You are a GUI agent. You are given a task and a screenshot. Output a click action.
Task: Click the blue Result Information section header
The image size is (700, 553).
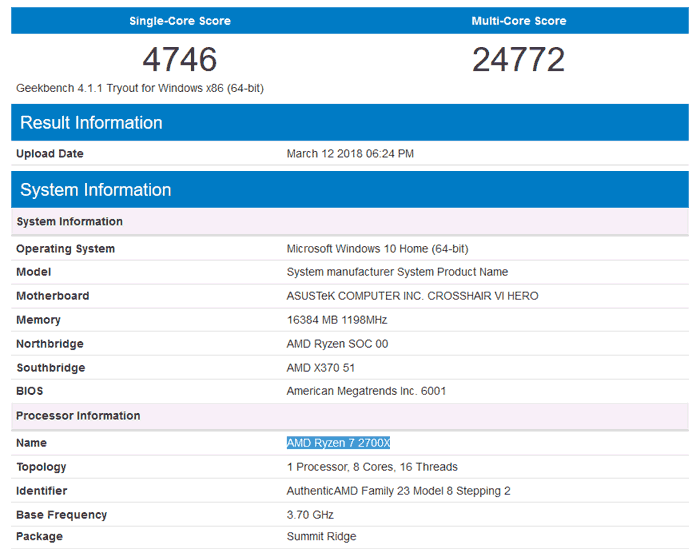point(91,123)
